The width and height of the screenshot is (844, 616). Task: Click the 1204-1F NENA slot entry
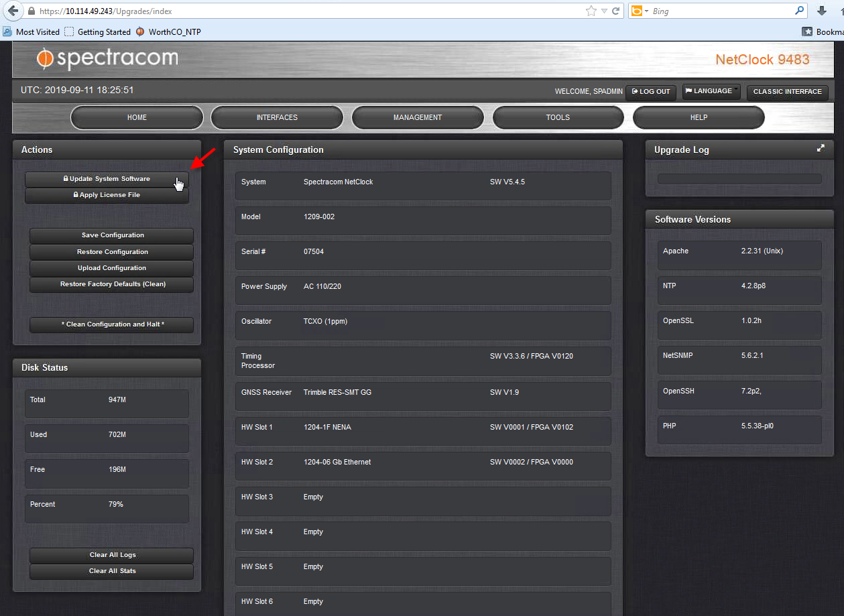point(327,427)
